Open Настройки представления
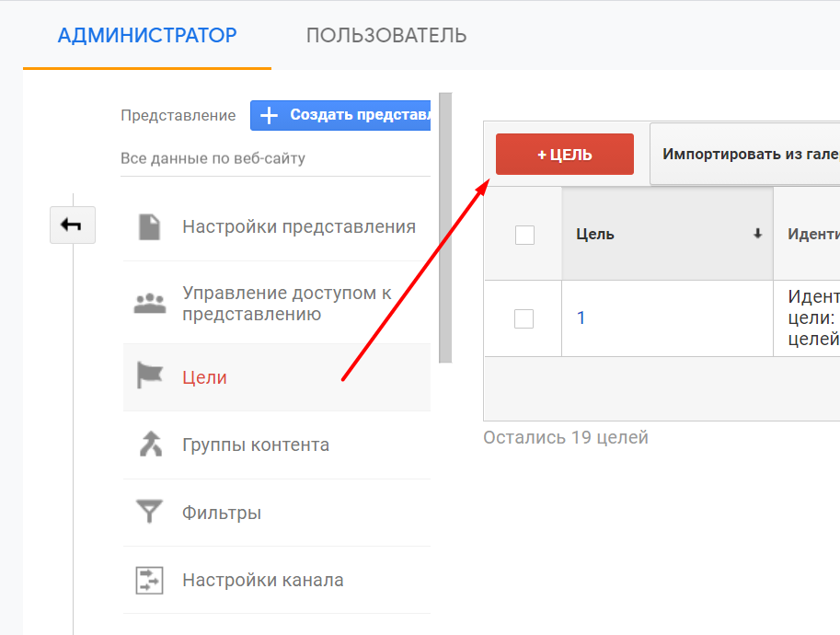The width and height of the screenshot is (840, 635). [299, 226]
